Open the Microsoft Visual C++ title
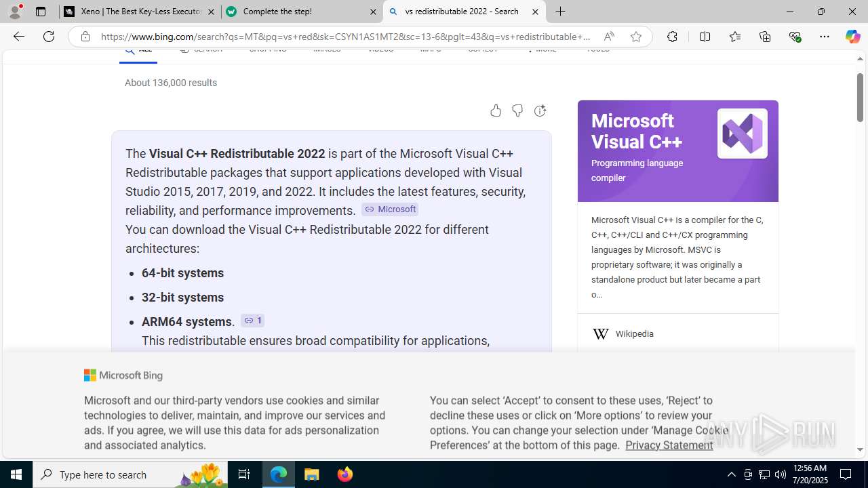 tap(637, 131)
